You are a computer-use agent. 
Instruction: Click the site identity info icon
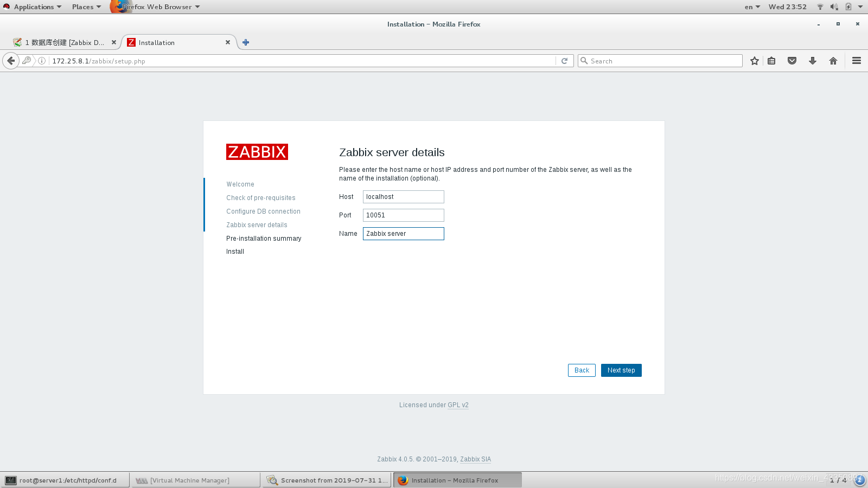tap(42, 61)
